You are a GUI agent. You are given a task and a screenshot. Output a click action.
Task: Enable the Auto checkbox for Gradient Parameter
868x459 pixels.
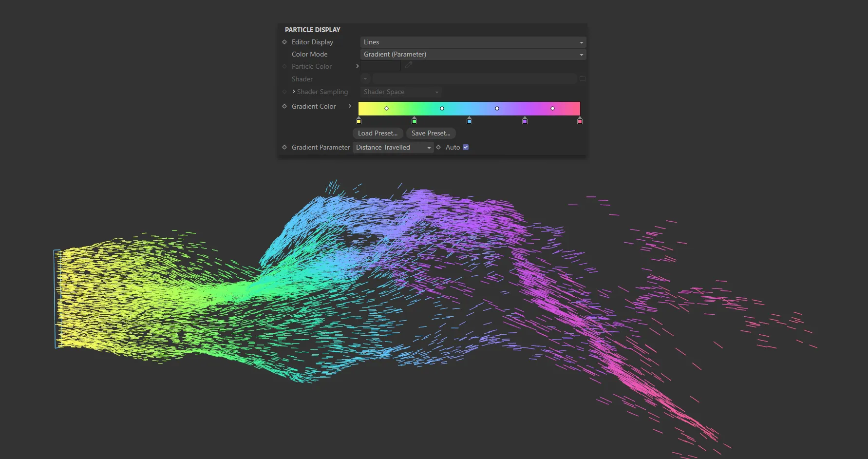(x=465, y=147)
